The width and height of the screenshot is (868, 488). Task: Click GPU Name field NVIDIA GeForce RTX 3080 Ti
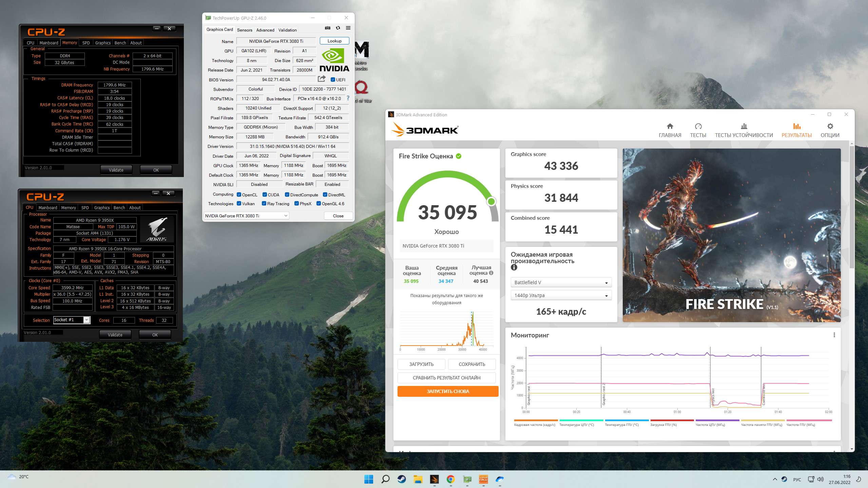click(276, 41)
